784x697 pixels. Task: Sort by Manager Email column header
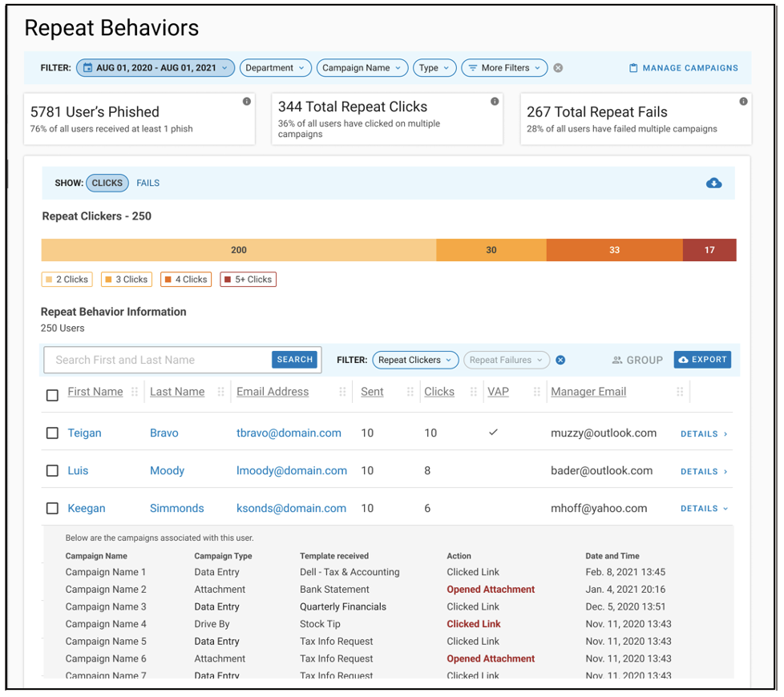click(x=588, y=392)
